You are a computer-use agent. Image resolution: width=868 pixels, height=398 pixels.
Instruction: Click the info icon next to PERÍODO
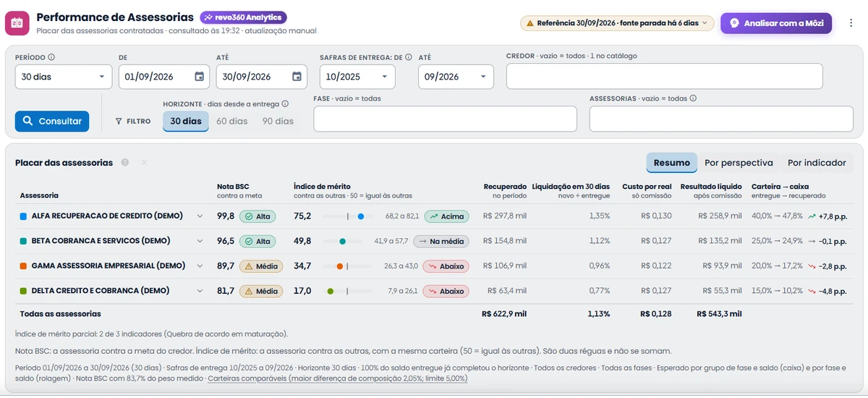pos(52,57)
